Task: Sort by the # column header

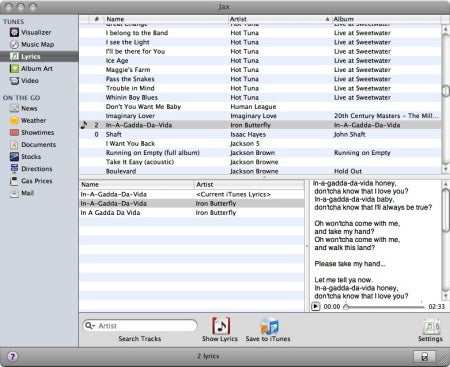Action: click(97, 19)
